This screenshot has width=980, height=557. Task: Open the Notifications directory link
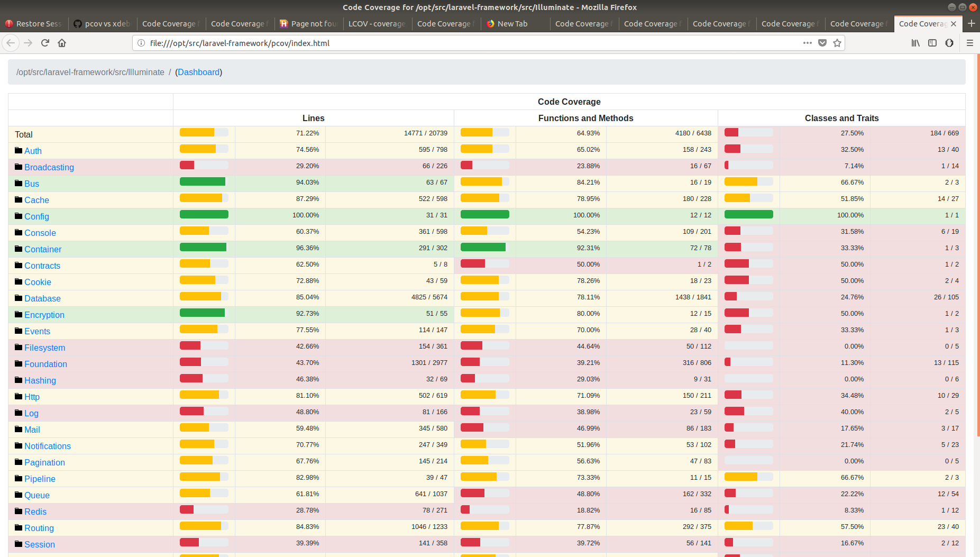click(x=48, y=446)
